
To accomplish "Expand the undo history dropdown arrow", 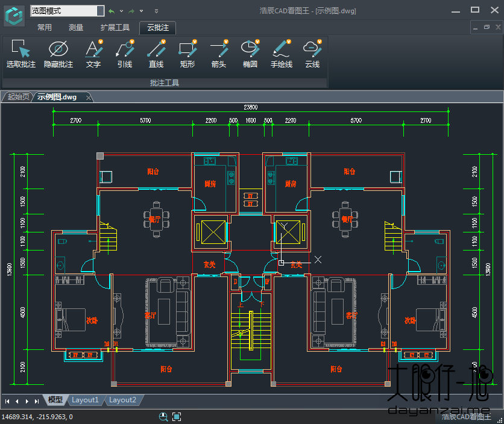I will 121,11.
